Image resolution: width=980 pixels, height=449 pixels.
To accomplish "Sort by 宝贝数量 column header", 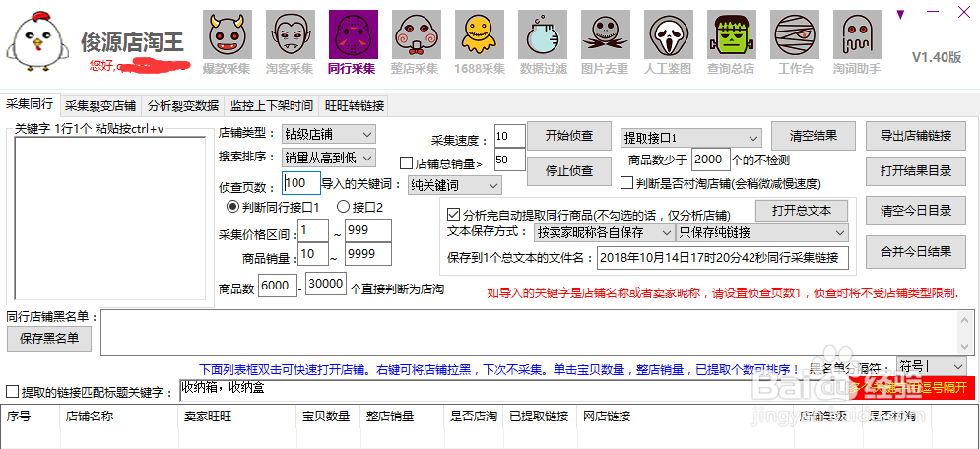I will (x=328, y=417).
